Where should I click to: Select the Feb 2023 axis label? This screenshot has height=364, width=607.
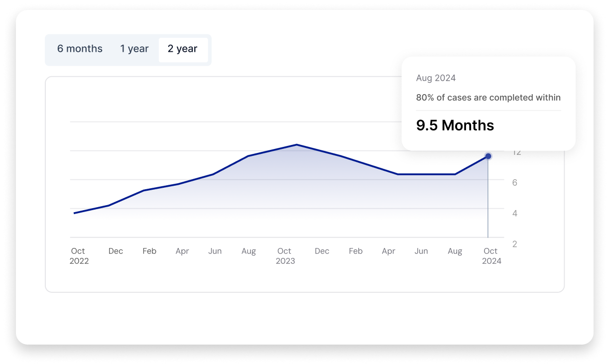tap(149, 251)
